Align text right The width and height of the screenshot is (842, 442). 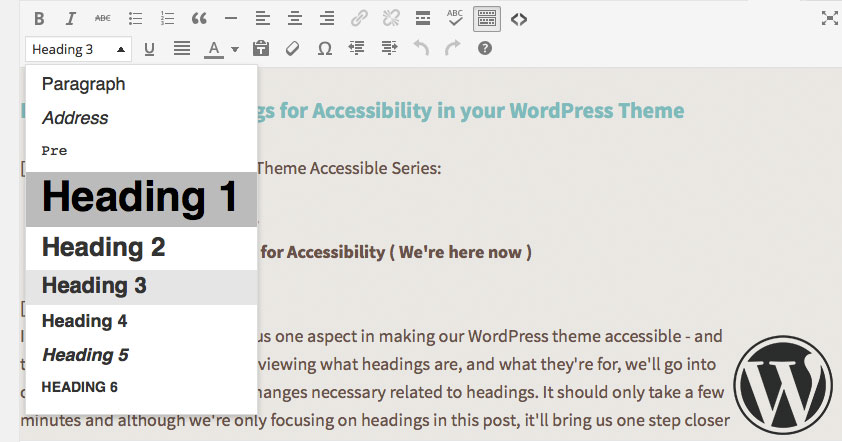coord(326,19)
